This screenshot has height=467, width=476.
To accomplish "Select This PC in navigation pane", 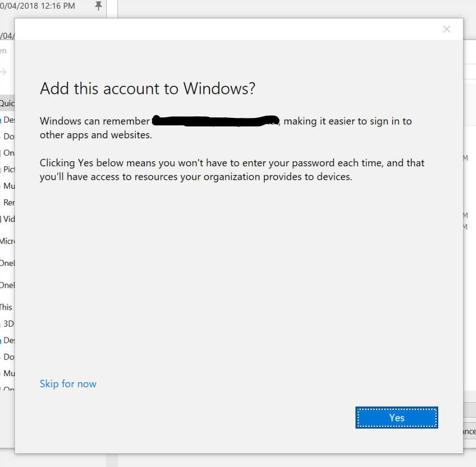I will coord(7,307).
